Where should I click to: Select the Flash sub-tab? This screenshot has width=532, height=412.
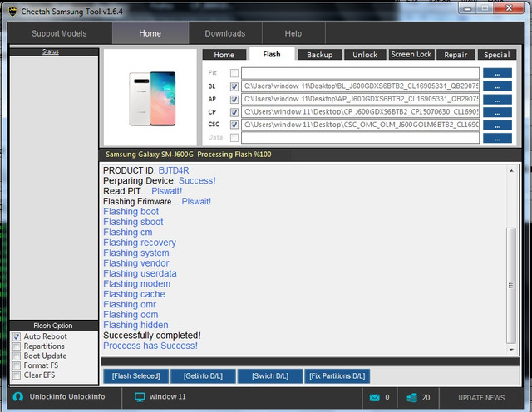[x=272, y=54]
